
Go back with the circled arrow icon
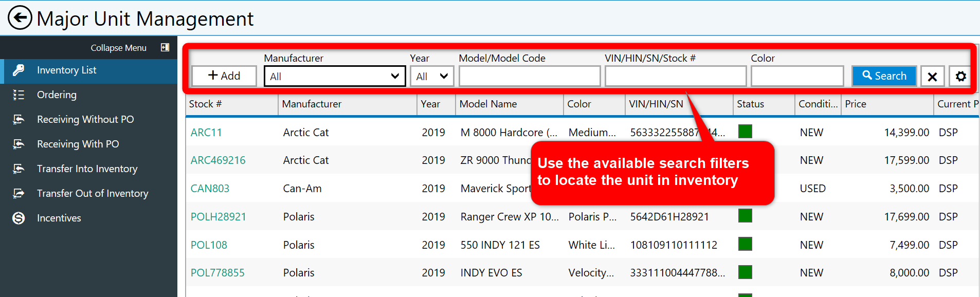(x=20, y=18)
